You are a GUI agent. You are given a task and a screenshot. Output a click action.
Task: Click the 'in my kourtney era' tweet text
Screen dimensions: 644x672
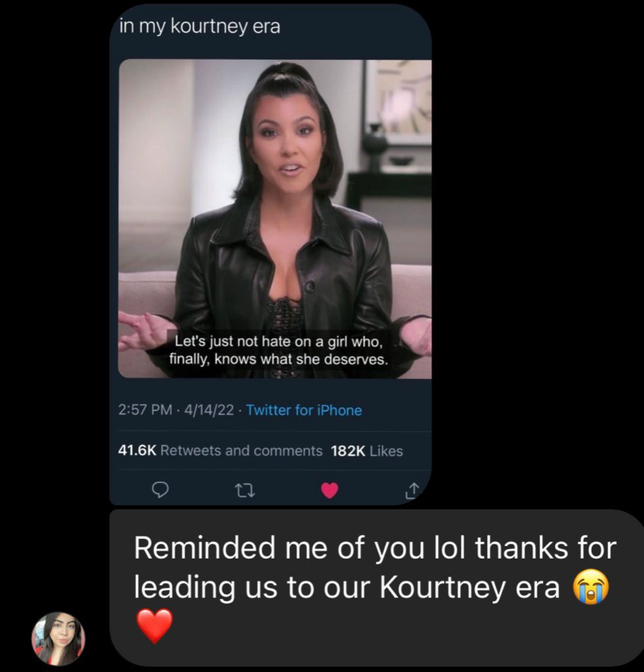click(200, 27)
